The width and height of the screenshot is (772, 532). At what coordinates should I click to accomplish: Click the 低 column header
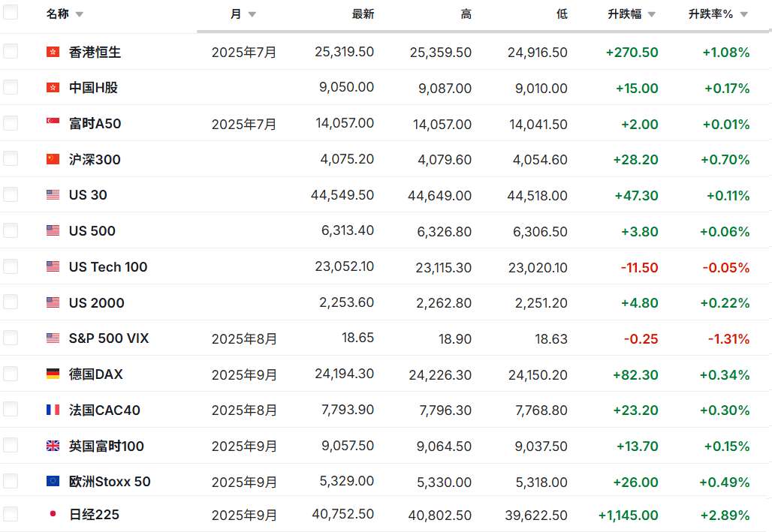point(562,14)
